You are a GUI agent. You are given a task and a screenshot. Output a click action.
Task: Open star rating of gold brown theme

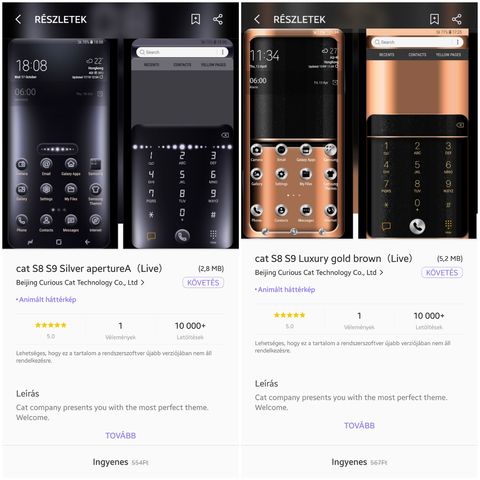pyautogui.click(x=289, y=320)
